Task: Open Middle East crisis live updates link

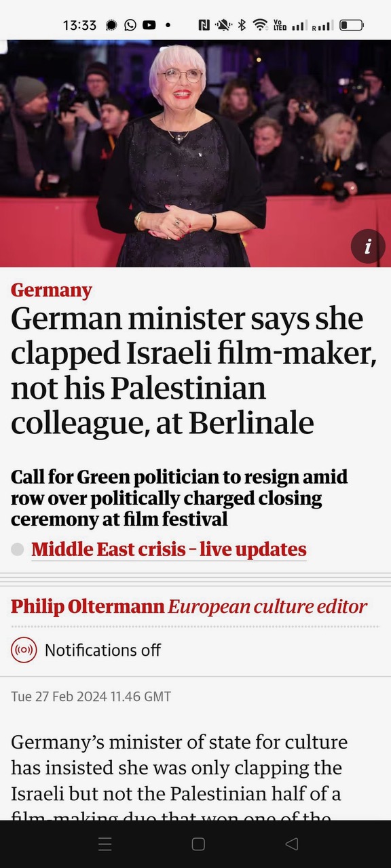Action: point(169,549)
